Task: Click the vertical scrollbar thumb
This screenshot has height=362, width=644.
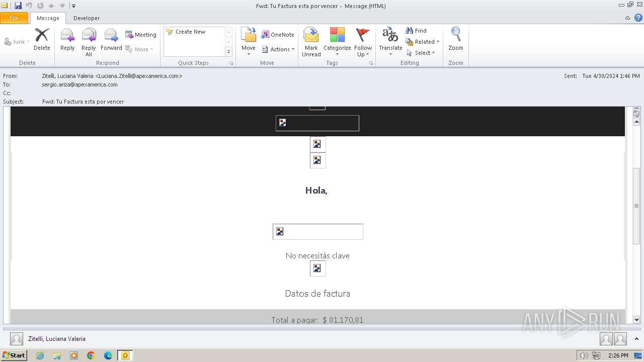Action: [636, 206]
